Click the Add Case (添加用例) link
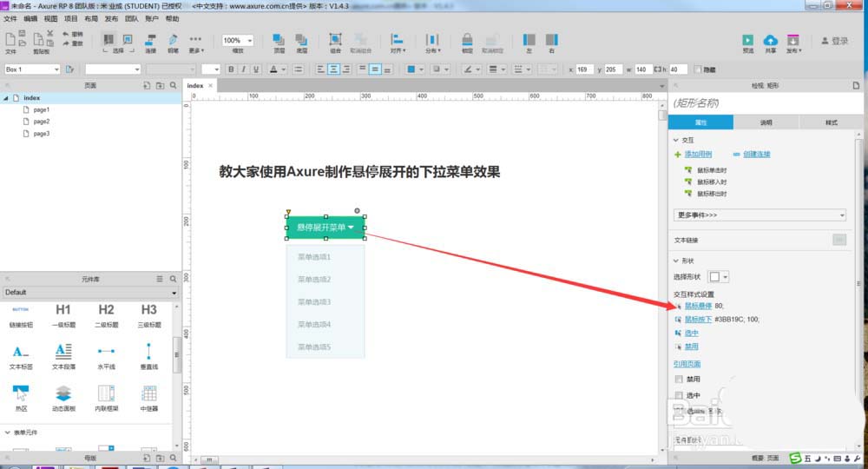The height and width of the screenshot is (469, 868). [698, 154]
